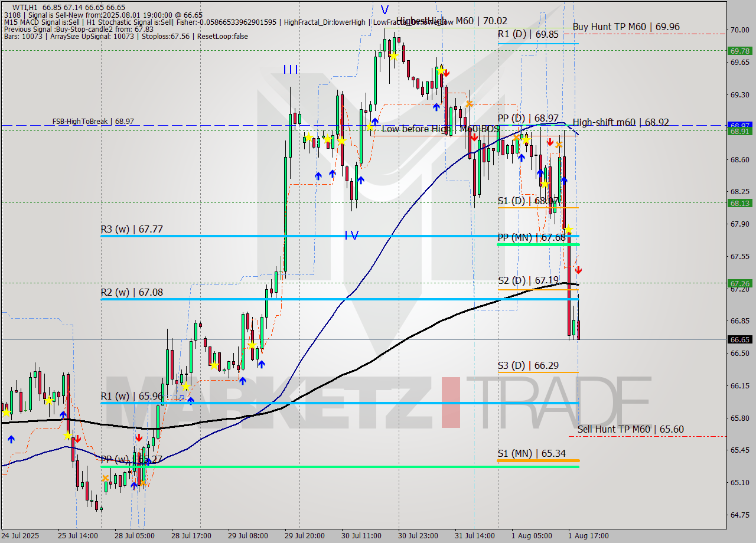
Task: Select the 1 Aug 17:00 time axis label
Action: tap(588, 536)
